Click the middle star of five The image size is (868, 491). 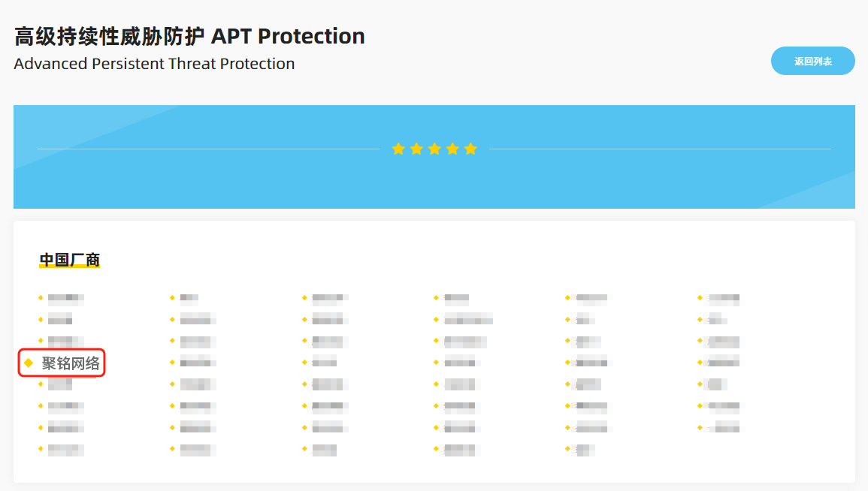[x=434, y=149]
